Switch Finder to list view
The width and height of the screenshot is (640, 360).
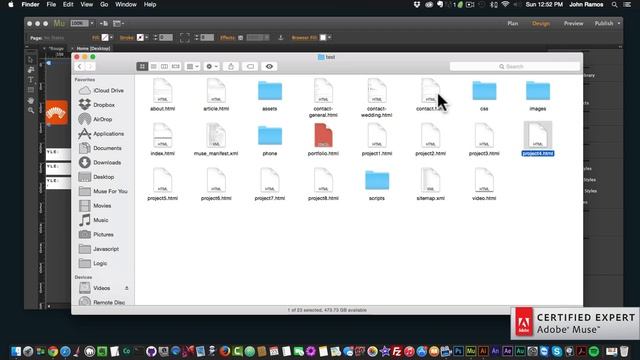pyautogui.click(x=153, y=67)
